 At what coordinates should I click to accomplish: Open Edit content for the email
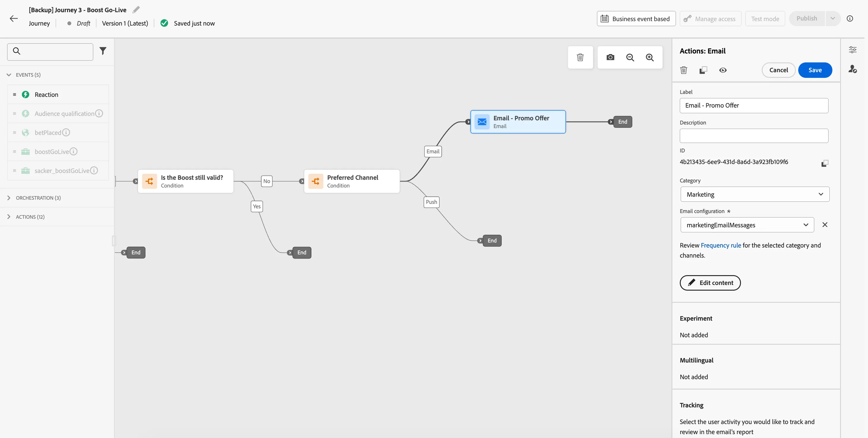710,283
